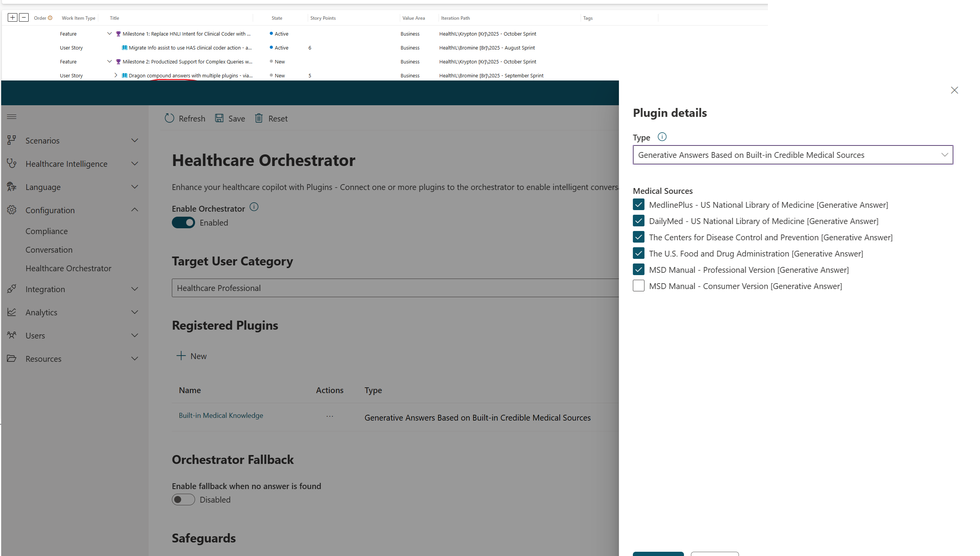Open the hamburger menu in the sidebar

(x=12, y=116)
